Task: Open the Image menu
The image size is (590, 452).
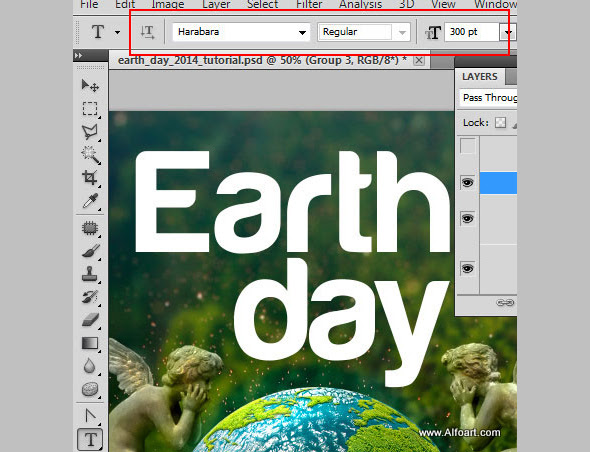Action: click(168, 5)
